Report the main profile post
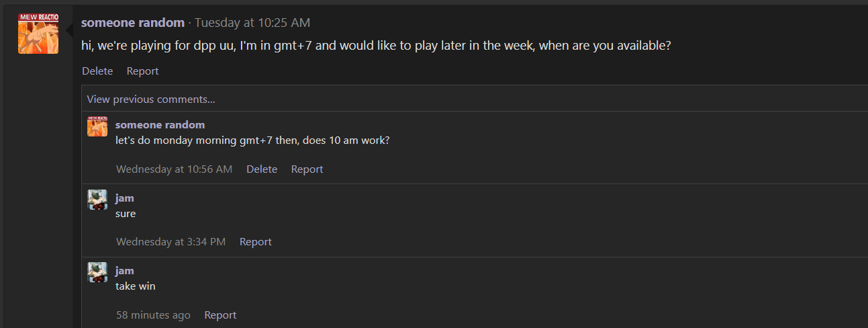Image resolution: width=868 pixels, height=328 pixels. pyautogui.click(x=143, y=71)
